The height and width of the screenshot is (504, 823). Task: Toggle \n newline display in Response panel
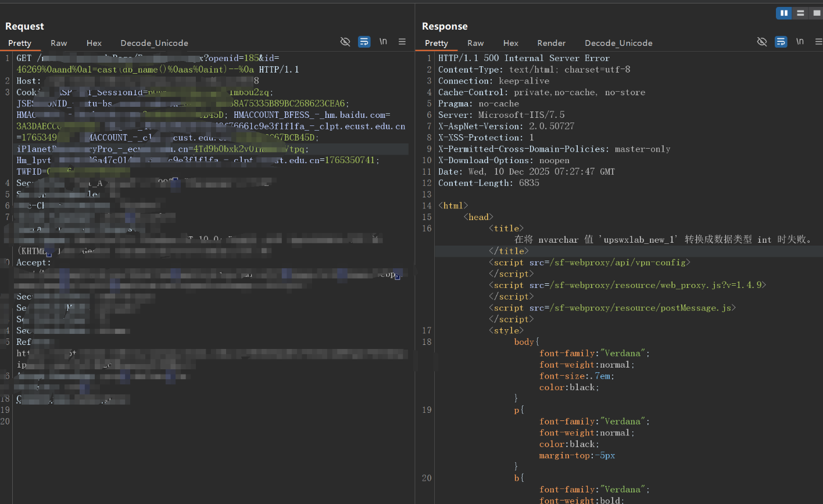(800, 42)
